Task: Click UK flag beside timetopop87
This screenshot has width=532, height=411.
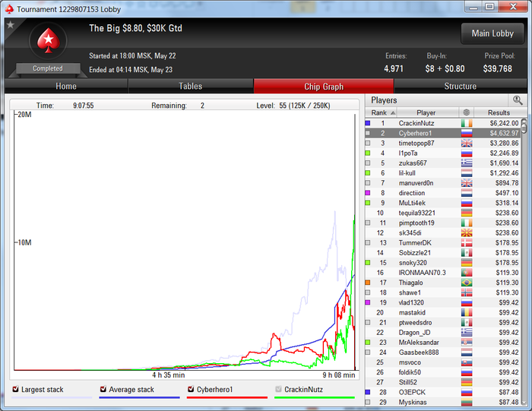Action: pyautogui.click(x=467, y=143)
